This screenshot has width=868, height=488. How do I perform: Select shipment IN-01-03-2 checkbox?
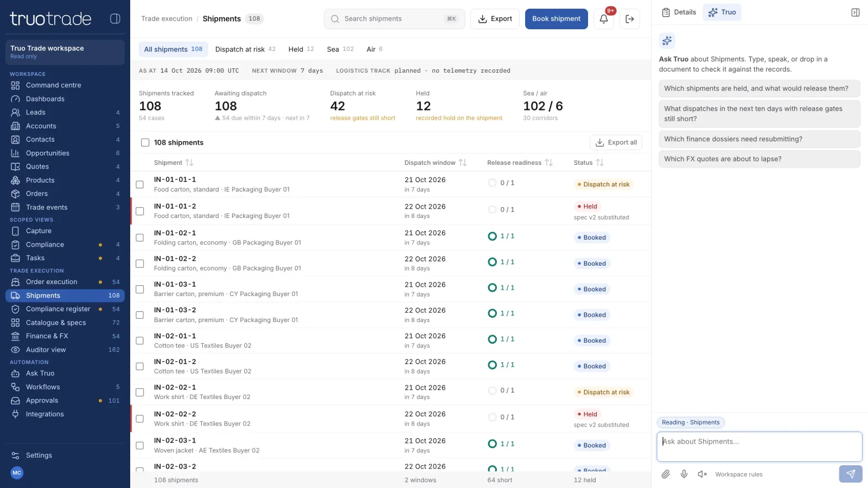point(139,315)
